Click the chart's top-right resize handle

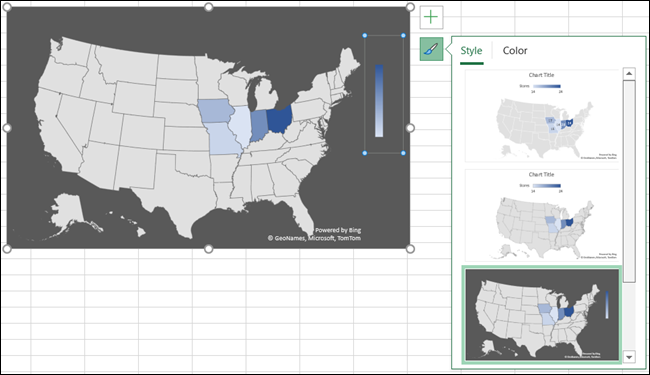click(x=410, y=7)
